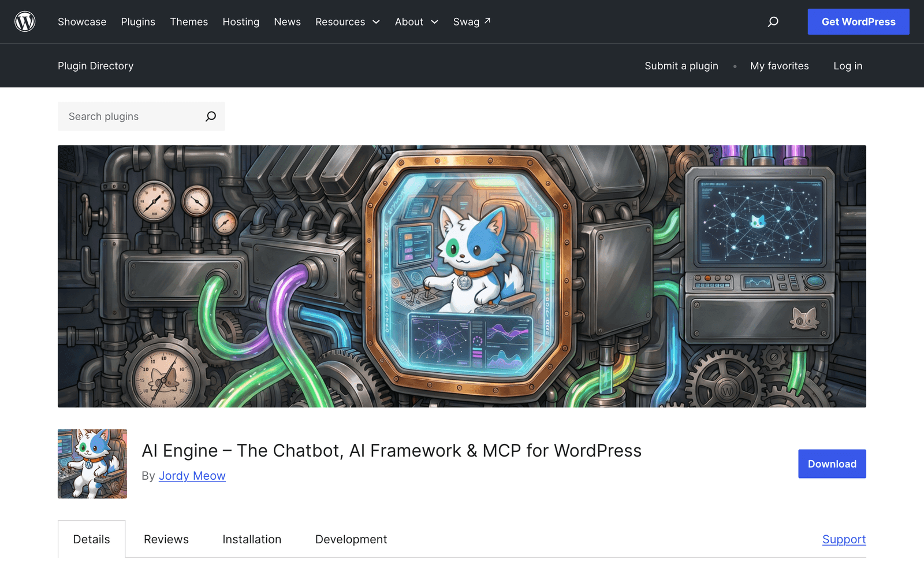Click the Log in link
The height and width of the screenshot is (578, 924).
[x=848, y=66]
